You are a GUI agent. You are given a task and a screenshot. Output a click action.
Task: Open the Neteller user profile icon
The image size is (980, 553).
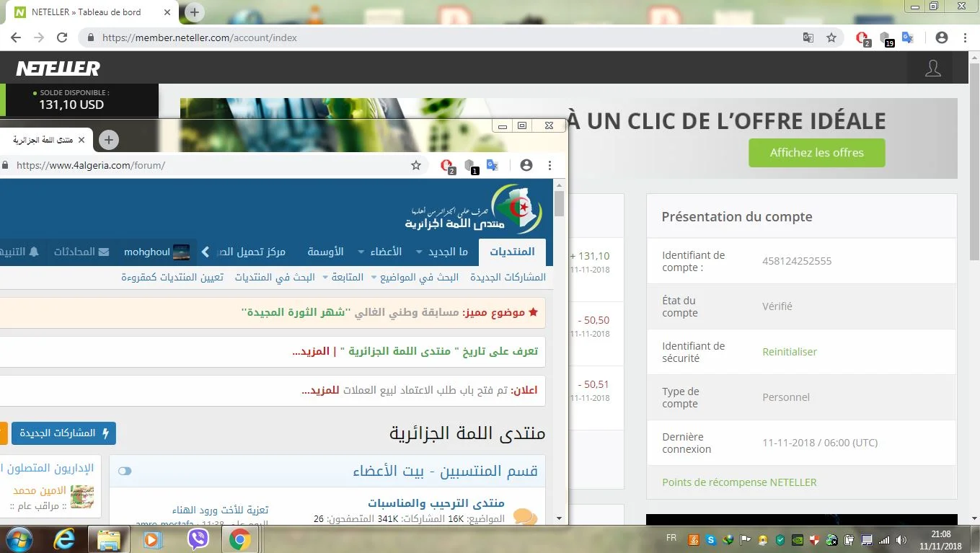(932, 68)
